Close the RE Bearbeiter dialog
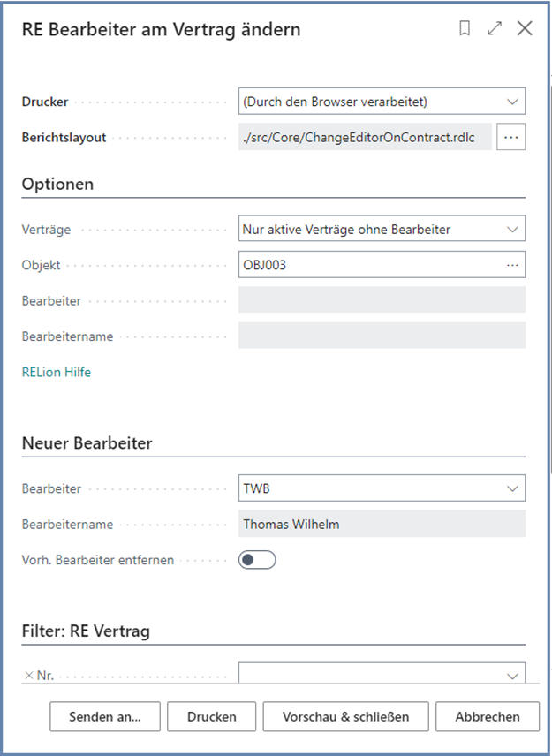 click(x=525, y=29)
